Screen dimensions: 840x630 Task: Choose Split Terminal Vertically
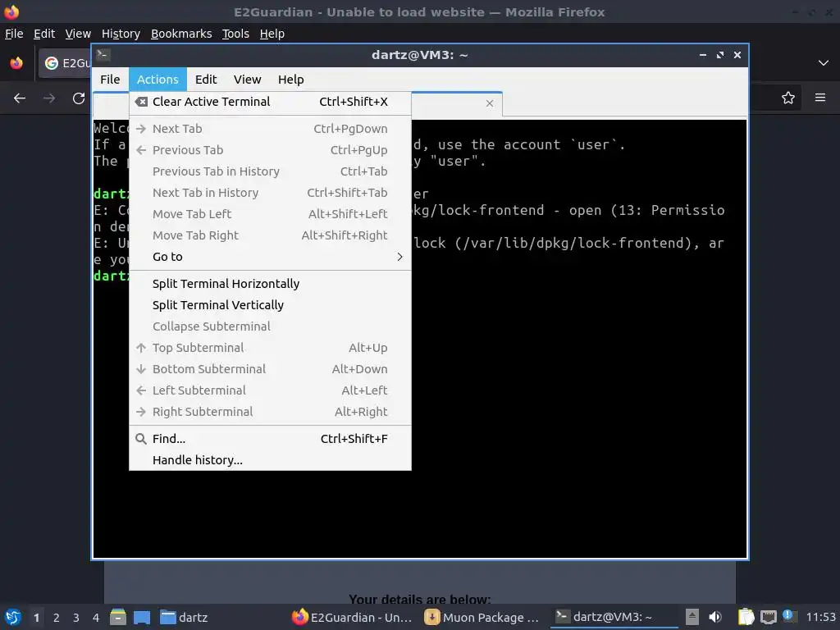(270, 305)
